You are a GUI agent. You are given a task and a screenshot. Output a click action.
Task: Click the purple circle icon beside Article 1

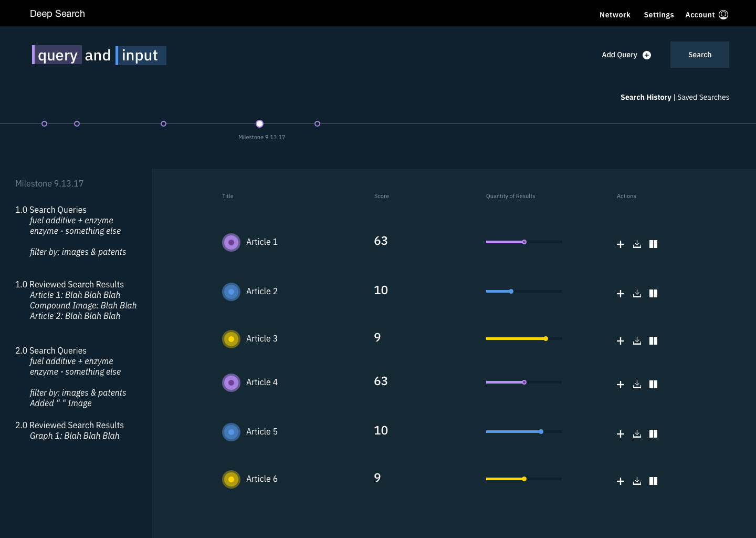tap(231, 242)
